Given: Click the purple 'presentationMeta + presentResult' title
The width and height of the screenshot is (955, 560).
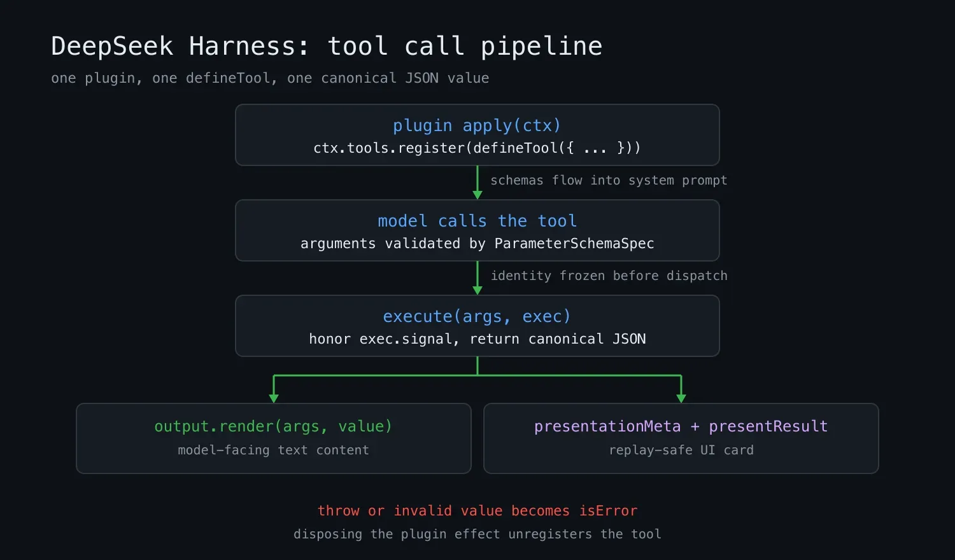Looking at the screenshot, I should coord(681,426).
